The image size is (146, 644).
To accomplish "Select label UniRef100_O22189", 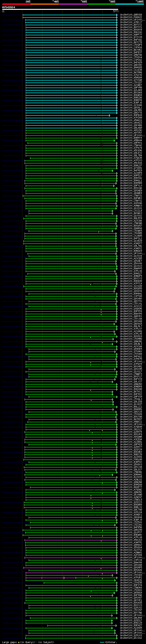I will click(131, 286).
